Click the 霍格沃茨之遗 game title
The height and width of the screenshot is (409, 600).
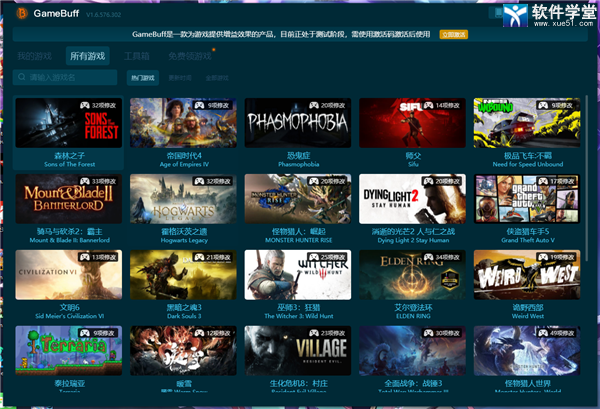pos(184,231)
